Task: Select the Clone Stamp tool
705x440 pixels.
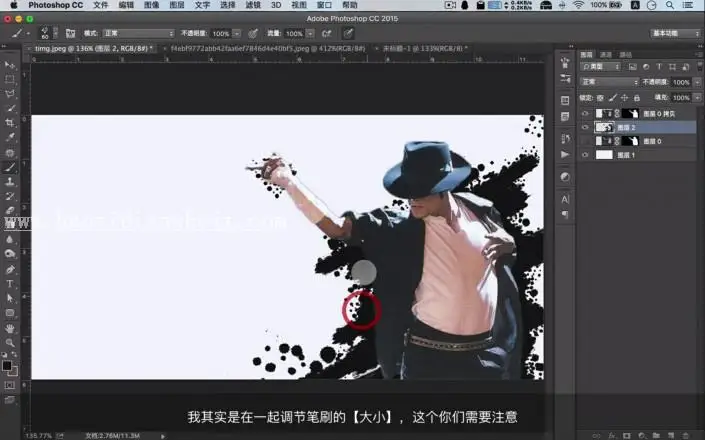Action: tap(9, 182)
